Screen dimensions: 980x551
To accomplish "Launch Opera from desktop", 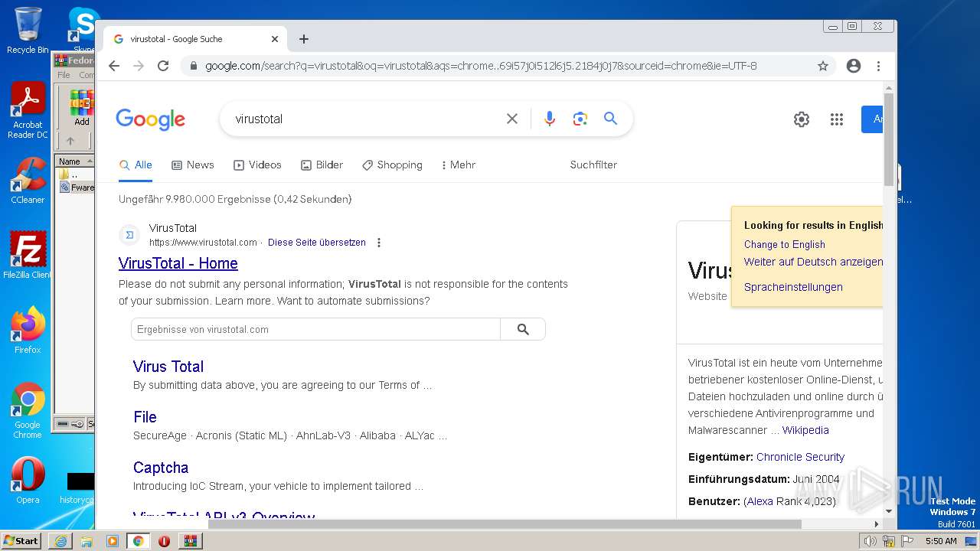I will pos(28,480).
